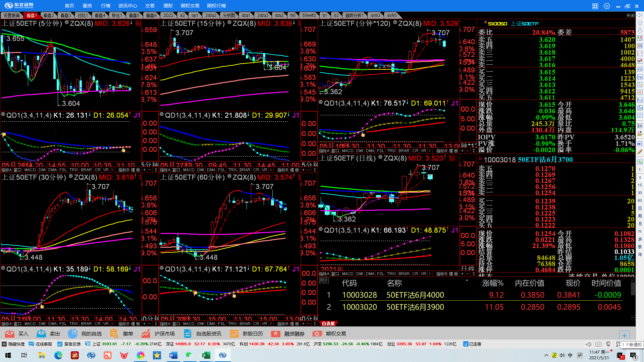The image size is (644, 362).
Task: Open the 期权交易 top menu
Action: (x=190, y=6)
